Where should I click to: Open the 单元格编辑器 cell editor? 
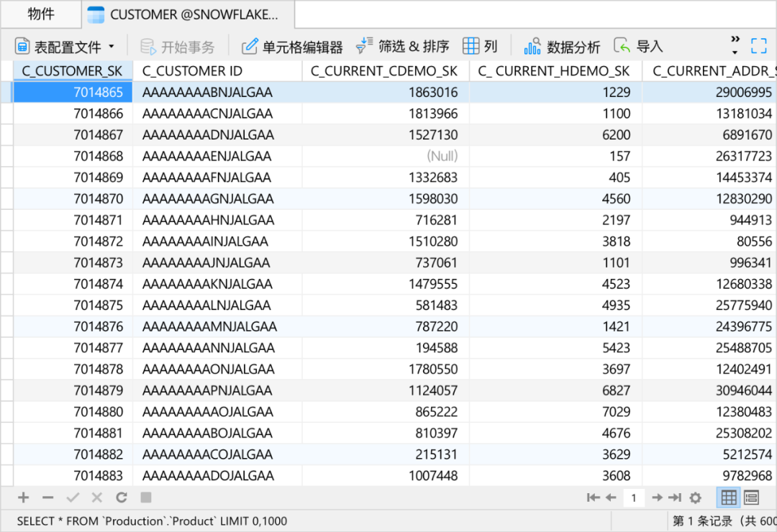tap(292, 47)
